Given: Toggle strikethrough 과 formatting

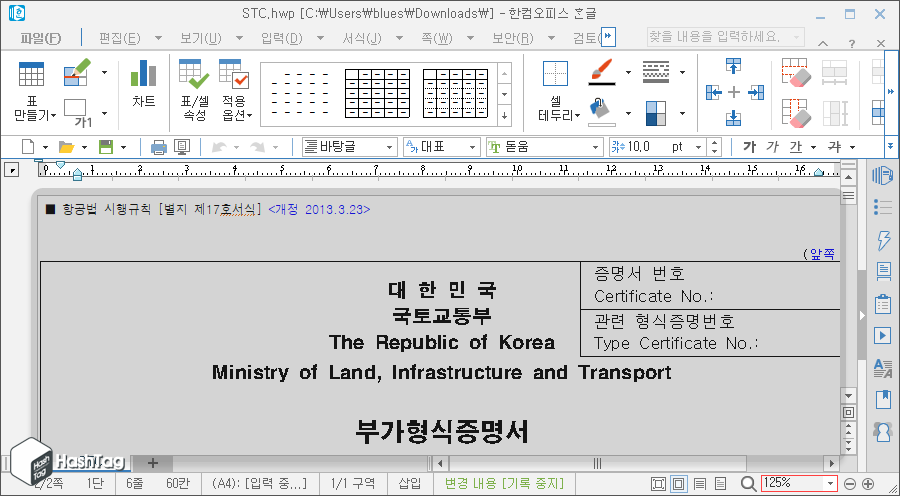Looking at the screenshot, I should [834, 147].
